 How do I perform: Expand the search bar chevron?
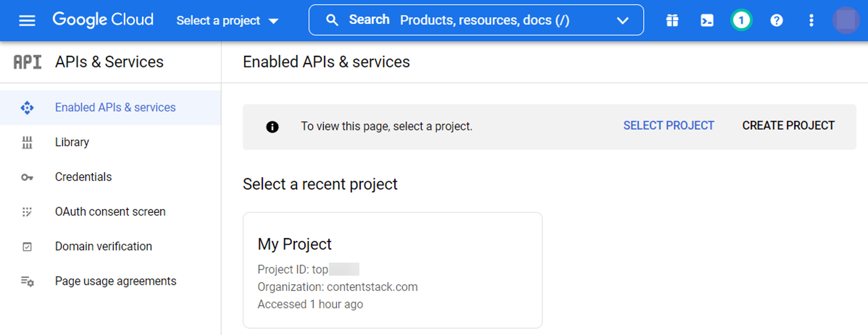pos(622,21)
